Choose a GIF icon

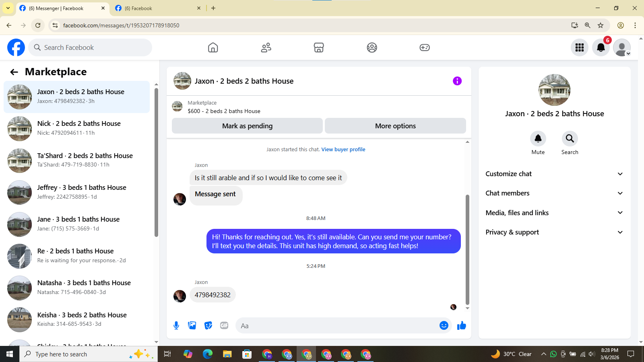[x=224, y=325]
